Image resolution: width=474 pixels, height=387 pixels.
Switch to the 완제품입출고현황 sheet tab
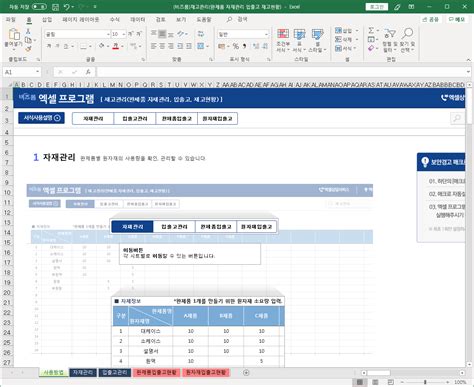156,372
